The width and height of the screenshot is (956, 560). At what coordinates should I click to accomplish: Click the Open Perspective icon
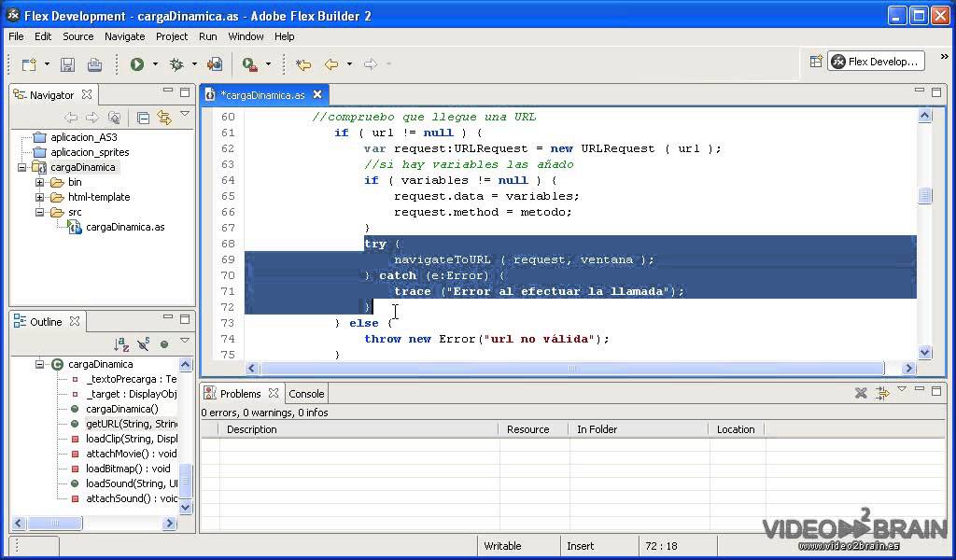[816, 61]
